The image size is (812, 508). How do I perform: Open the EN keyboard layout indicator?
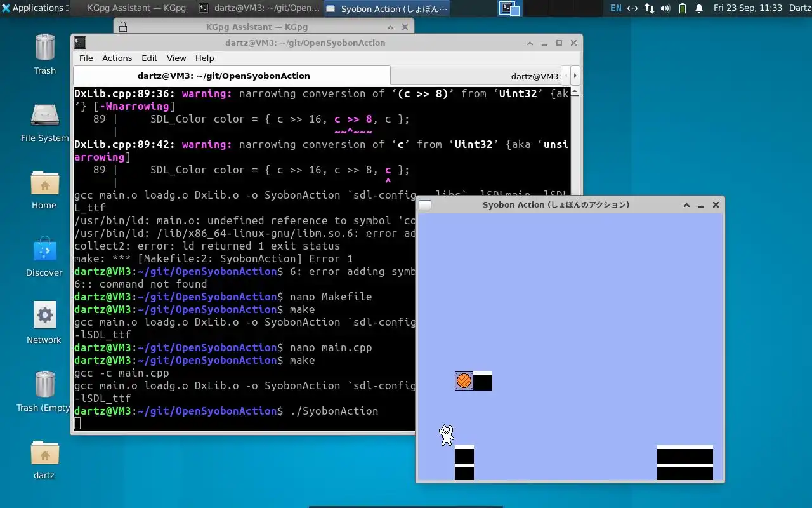pyautogui.click(x=615, y=8)
